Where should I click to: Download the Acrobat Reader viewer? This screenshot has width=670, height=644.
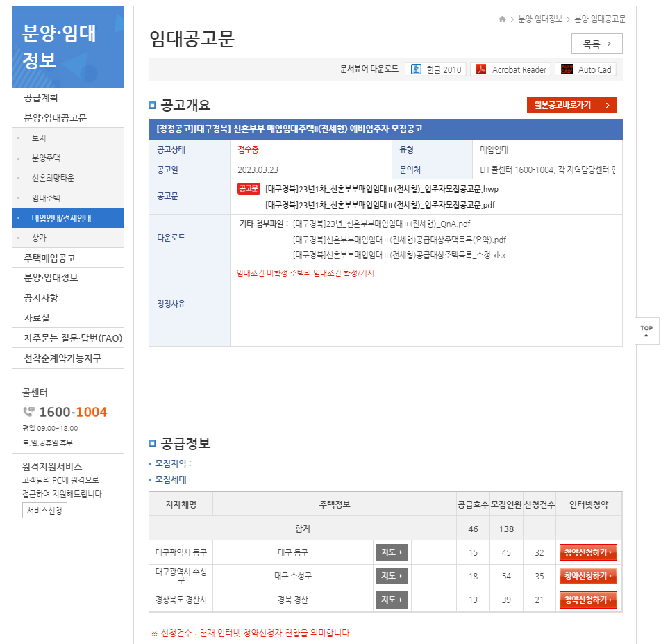tap(510, 69)
